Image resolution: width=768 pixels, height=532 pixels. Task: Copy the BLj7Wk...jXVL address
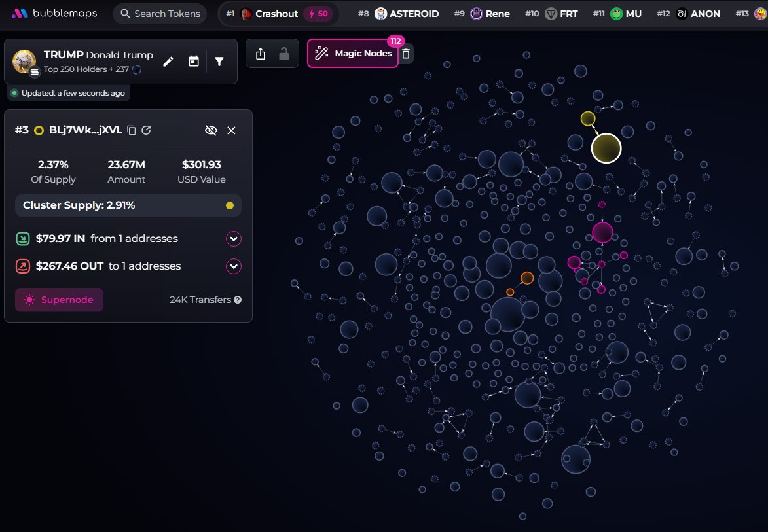[132, 130]
